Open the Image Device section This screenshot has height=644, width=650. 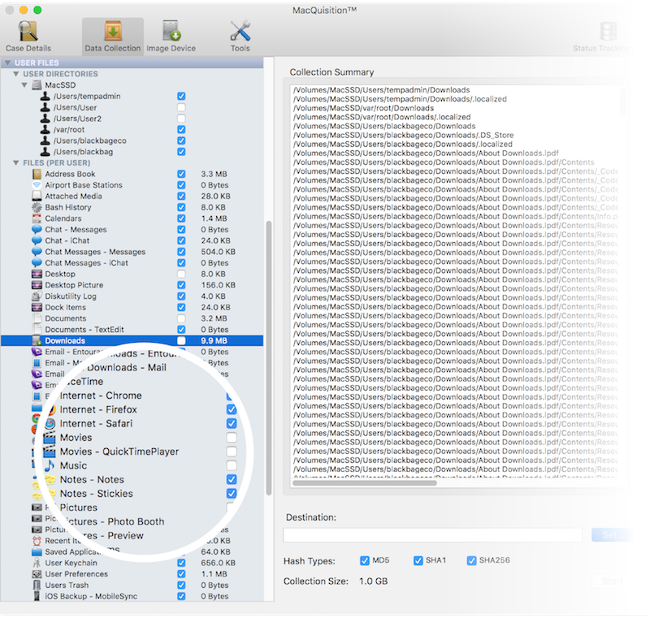(171, 37)
